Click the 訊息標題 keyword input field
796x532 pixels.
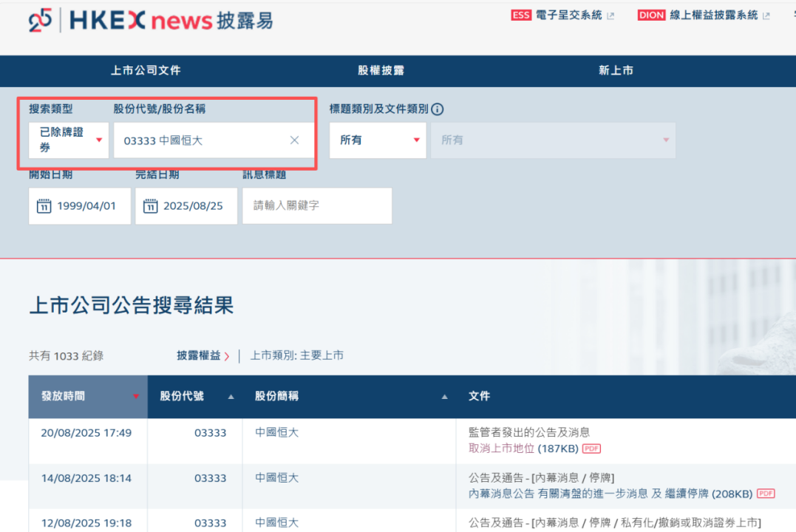click(x=316, y=205)
